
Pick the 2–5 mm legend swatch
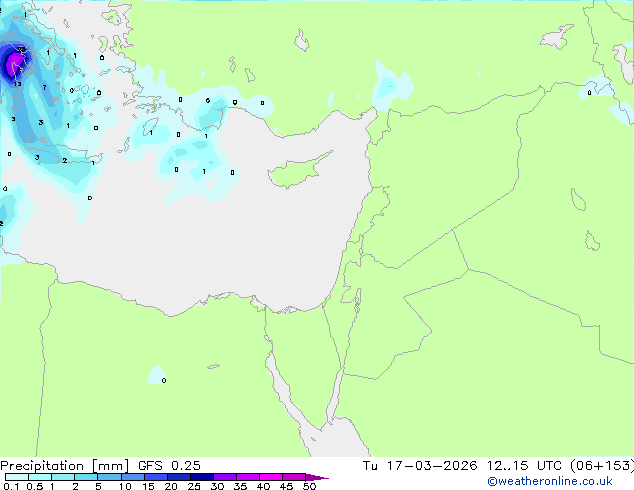click(x=86, y=477)
